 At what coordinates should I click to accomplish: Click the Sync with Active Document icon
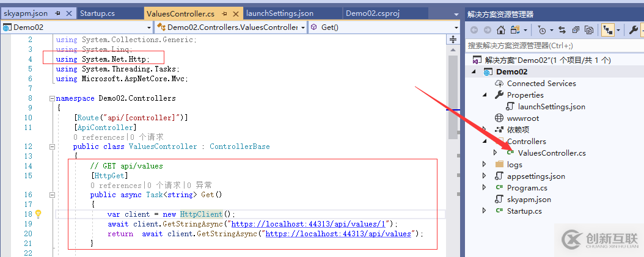pyautogui.click(x=562, y=30)
